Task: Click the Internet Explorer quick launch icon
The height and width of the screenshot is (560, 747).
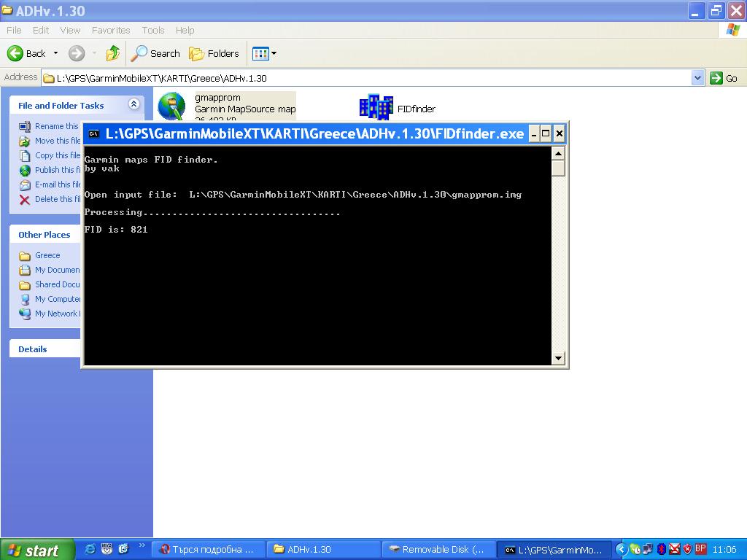Action: pos(90,549)
